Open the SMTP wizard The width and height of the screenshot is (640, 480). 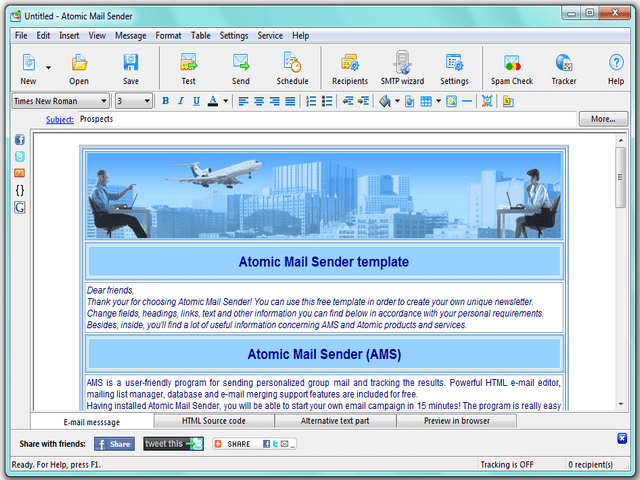pyautogui.click(x=402, y=68)
